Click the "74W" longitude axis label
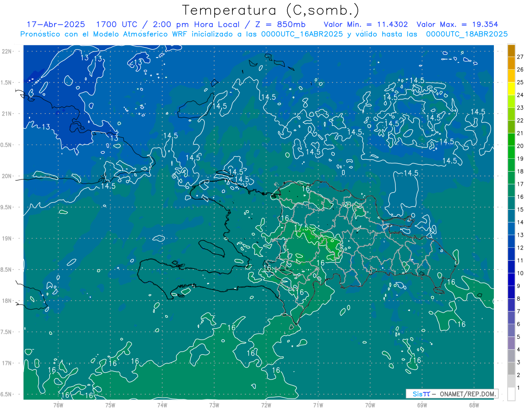The image size is (532, 411). coord(162,405)
